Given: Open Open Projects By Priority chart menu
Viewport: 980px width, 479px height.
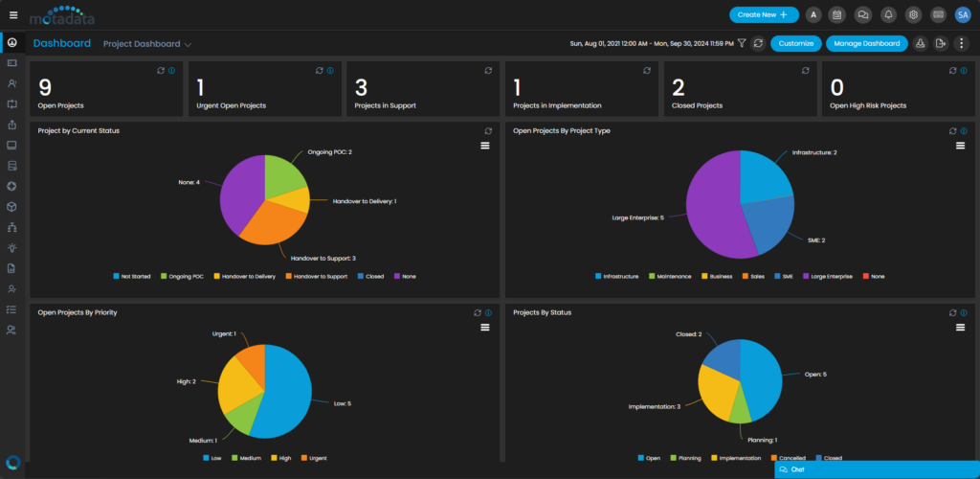Looking at the screenshot, I should coord(485,328).
